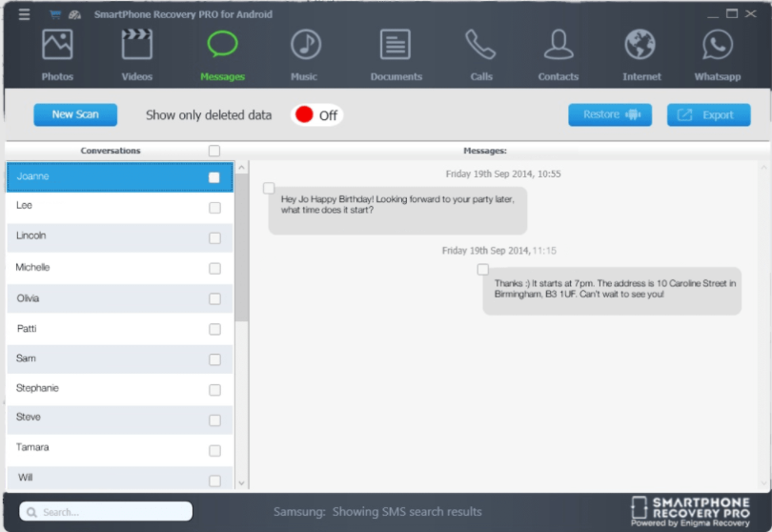Screen dimensions: 772x532
Task: Select the 'Thanks :)' reply message checkbox
Action: [x=483, y=270]
